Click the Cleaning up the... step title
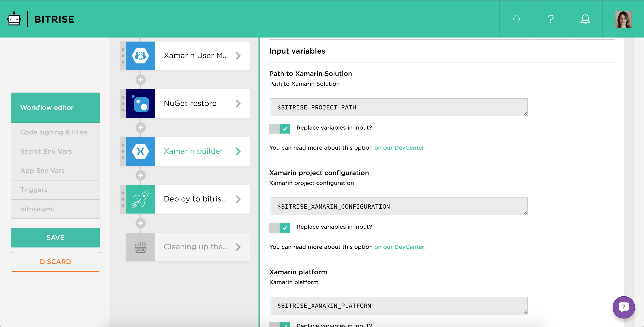This screenshot has width=644, height=327. (x=196, y=247)
